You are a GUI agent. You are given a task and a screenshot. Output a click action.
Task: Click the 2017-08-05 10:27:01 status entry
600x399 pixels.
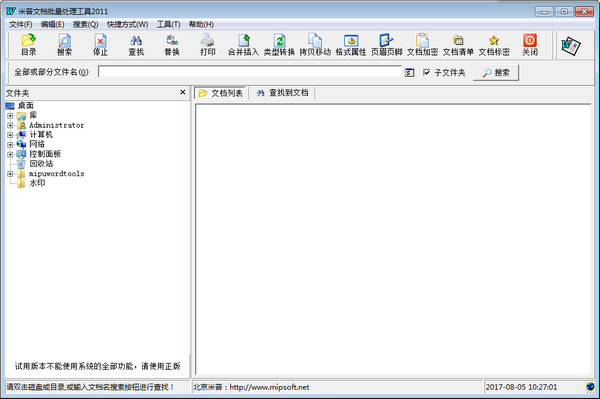click(x=521, y=387)
